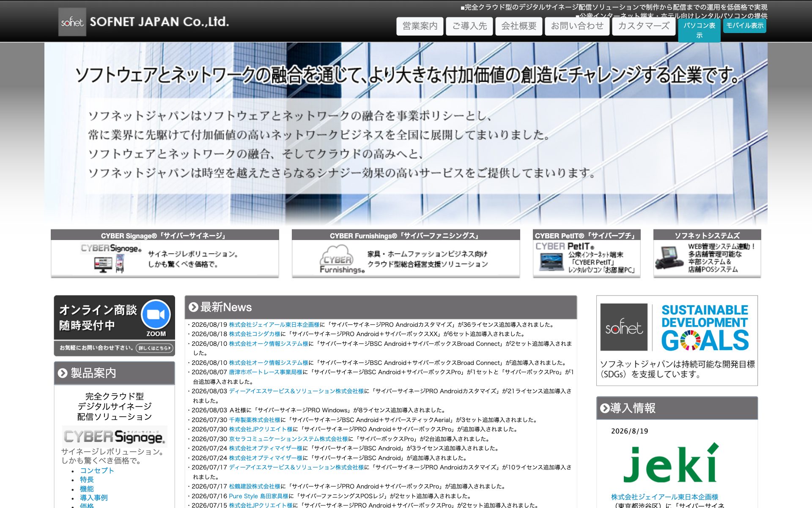
Task: Open 千寿製薬株式会社様 news link
Action: (255, 420)
